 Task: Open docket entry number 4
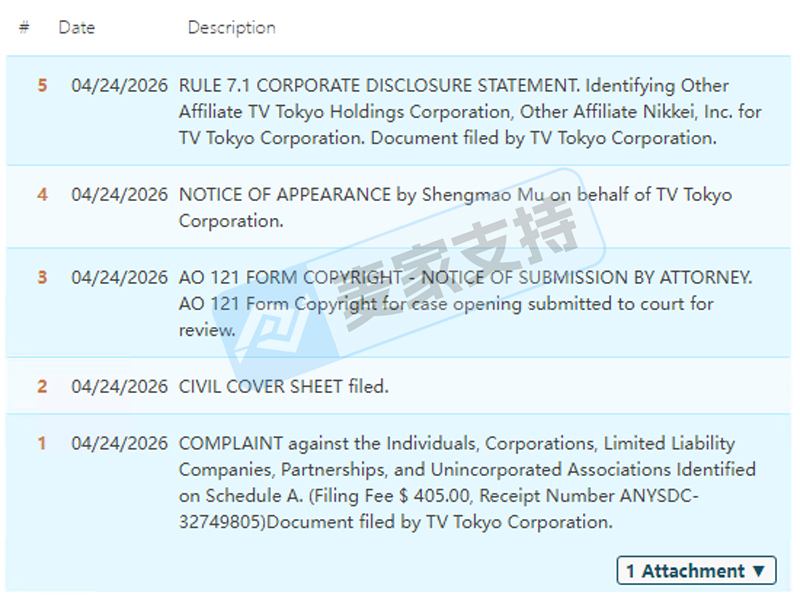point(42,195)
